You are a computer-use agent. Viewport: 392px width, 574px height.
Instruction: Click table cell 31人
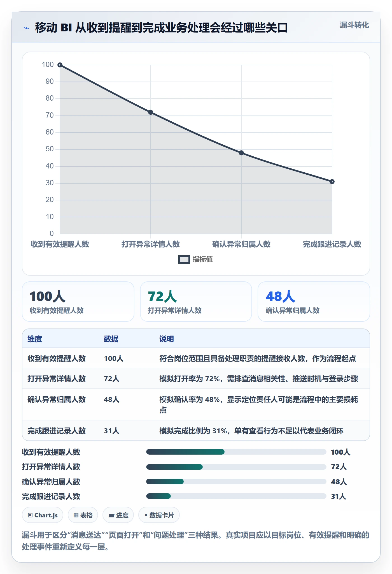[x=112, y=431]
